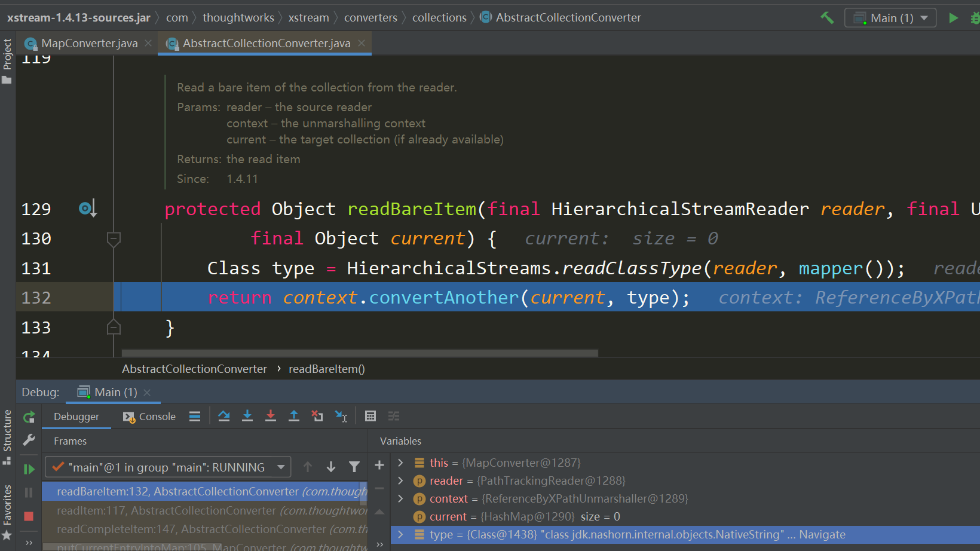Open the Evaluate Expression calculator icon
This screenshot has width=980, height=551.
coord(370,416)
